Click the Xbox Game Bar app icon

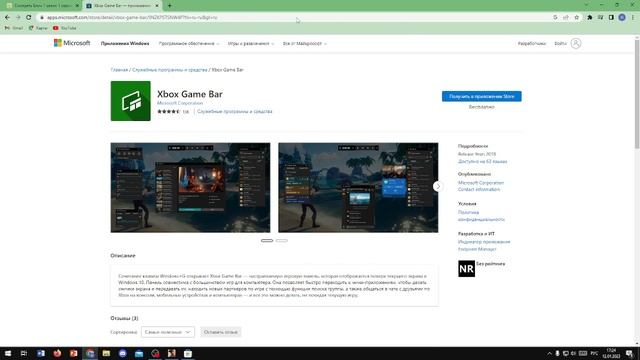click(x=131, y=101)
